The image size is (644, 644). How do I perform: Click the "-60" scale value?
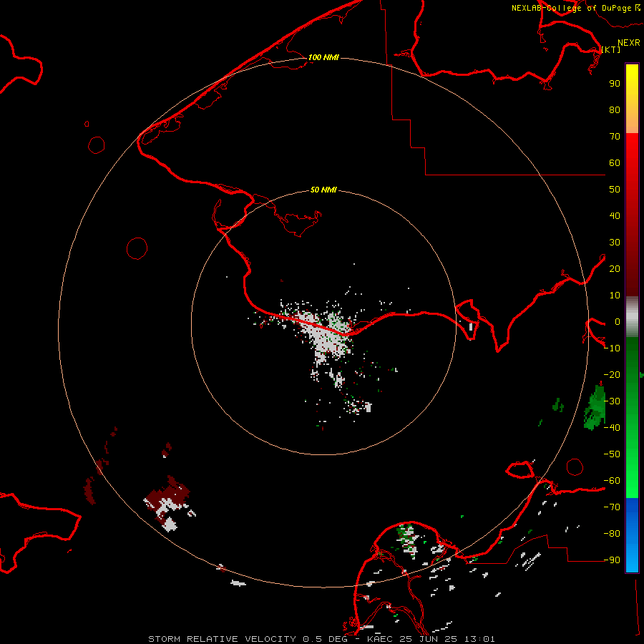[x=612, y=481]
